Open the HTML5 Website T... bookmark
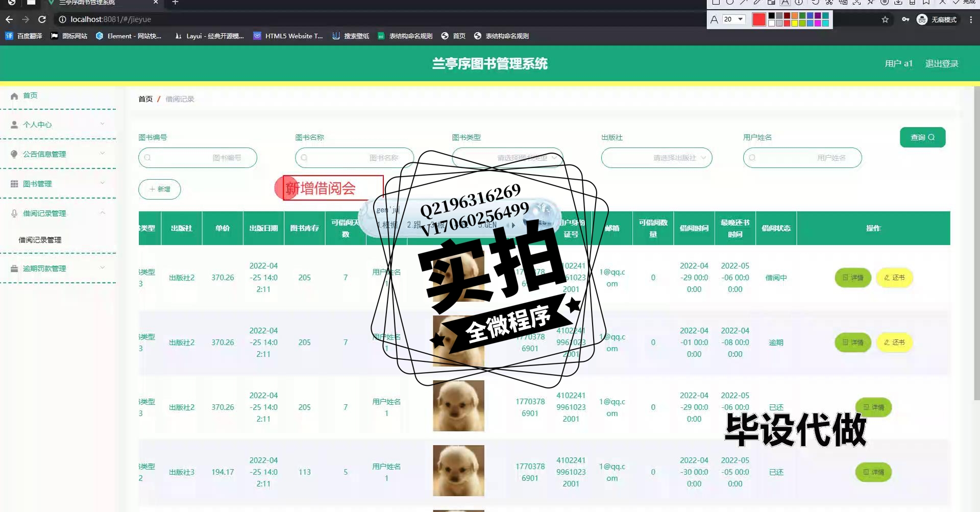This screenshot has height=512, width=980. (288, 36)
